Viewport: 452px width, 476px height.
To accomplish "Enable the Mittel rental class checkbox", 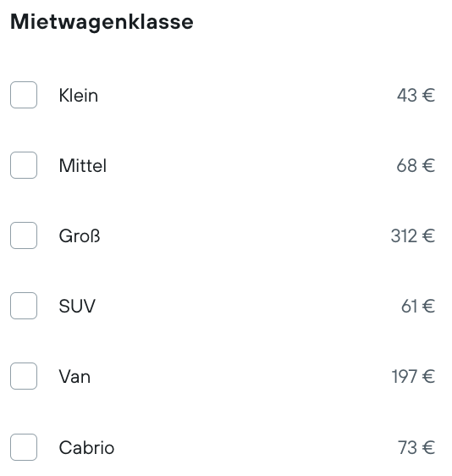I will 24,165.
